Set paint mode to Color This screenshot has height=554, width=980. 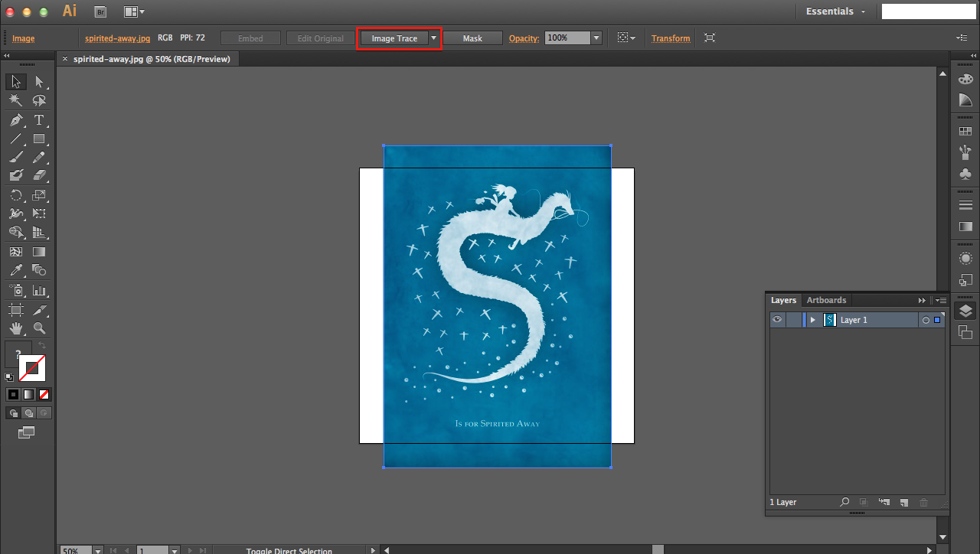[x=13, y=395]
